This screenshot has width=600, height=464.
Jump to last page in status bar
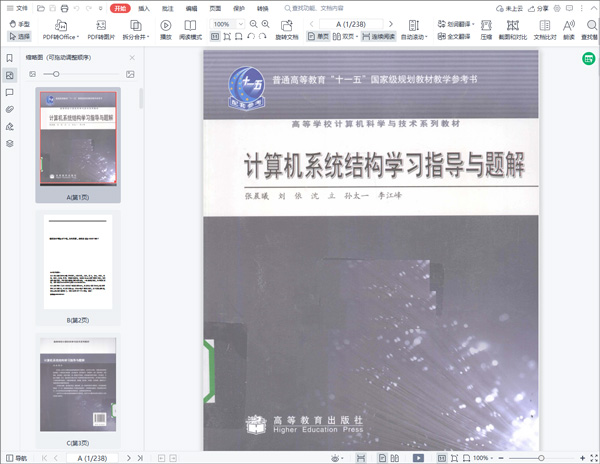140,458
